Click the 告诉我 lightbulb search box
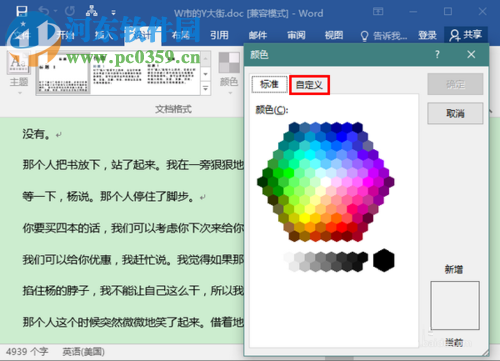The height and width of the screenshot is (361, 500). 384,35
